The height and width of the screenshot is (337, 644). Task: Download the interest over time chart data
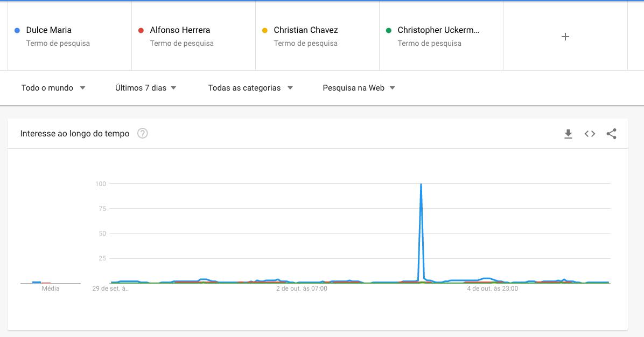click(x=568, y=134)
